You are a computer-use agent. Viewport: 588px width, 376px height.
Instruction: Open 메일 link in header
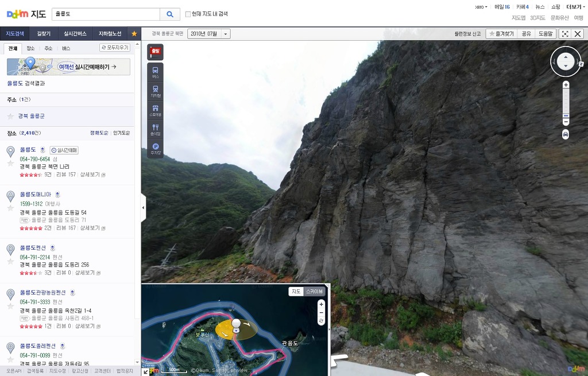pyautogui.click(x=502, y=7)
